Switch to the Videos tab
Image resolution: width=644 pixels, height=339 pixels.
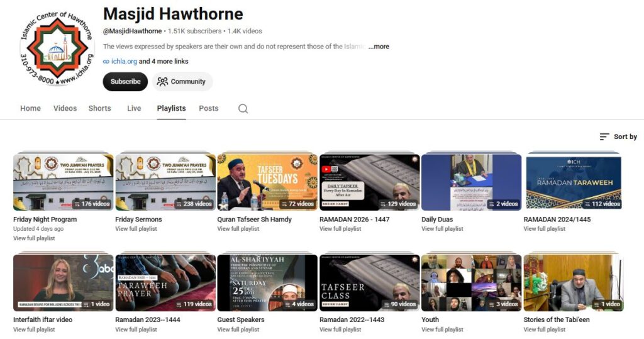(65, 108)
